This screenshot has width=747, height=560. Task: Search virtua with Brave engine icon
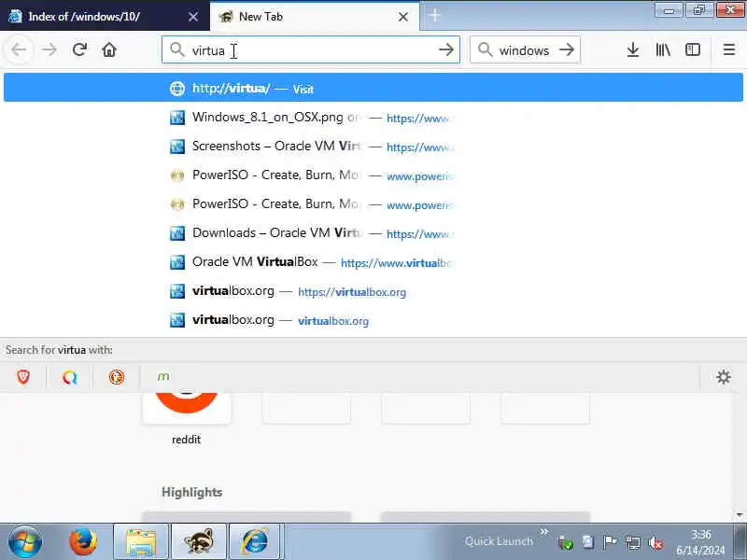point(23,377)
